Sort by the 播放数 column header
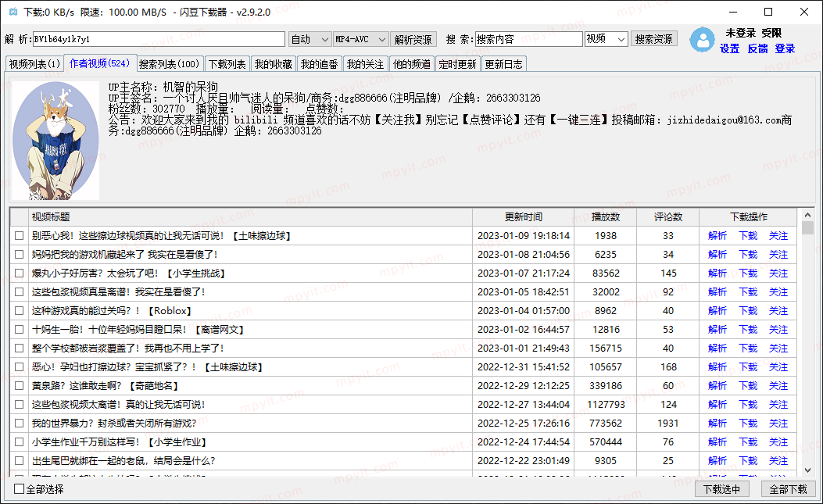Screen dimensions: 823x504 (605, 216)
